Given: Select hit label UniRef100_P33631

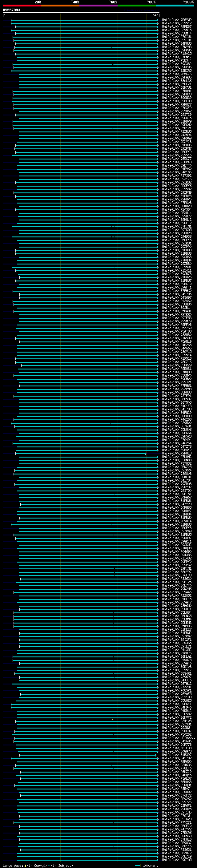Looking at the screenshot, I should tap(177, 850).
